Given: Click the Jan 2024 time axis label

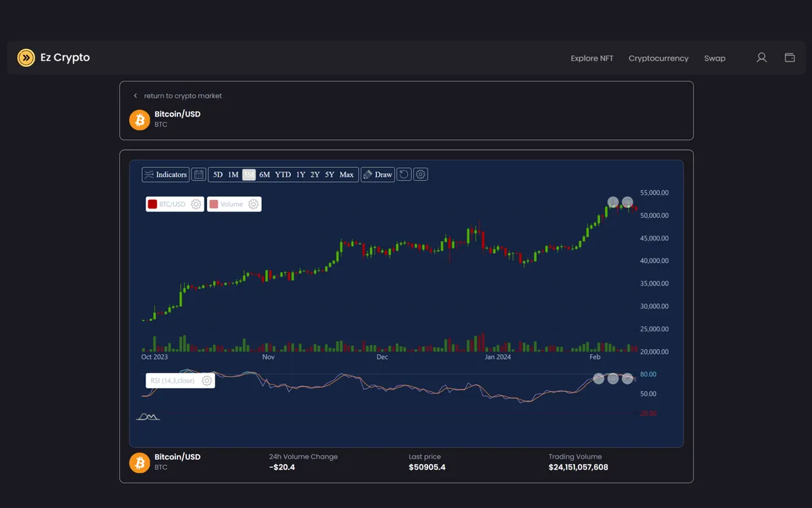Looking at the screenshot, I should coord(499,357).
